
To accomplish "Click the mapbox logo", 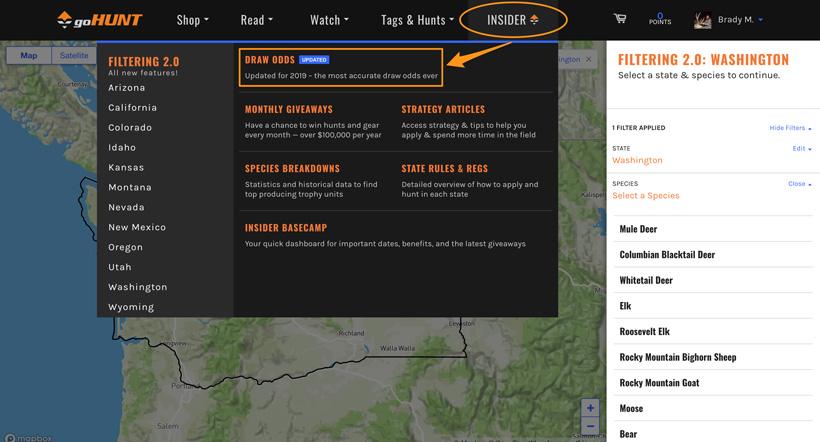I will tap(29, 438).
